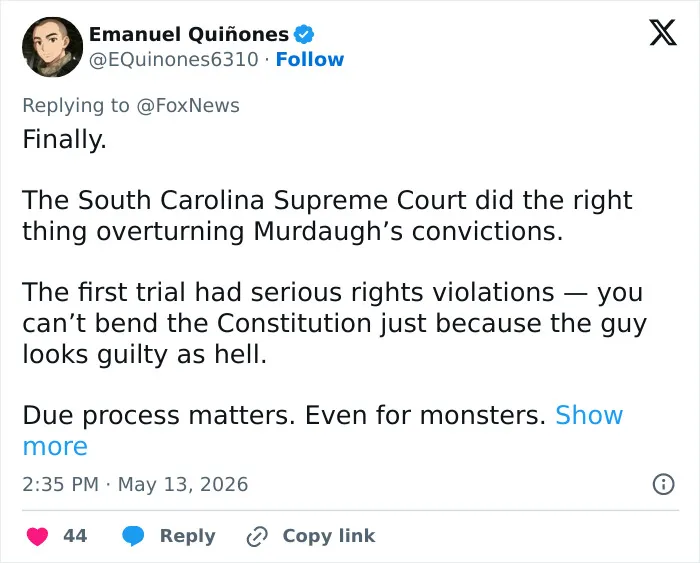This screenshot has height=563, width=700.
Task: Click the "Finally." opening line
Action: pos(64,139)
